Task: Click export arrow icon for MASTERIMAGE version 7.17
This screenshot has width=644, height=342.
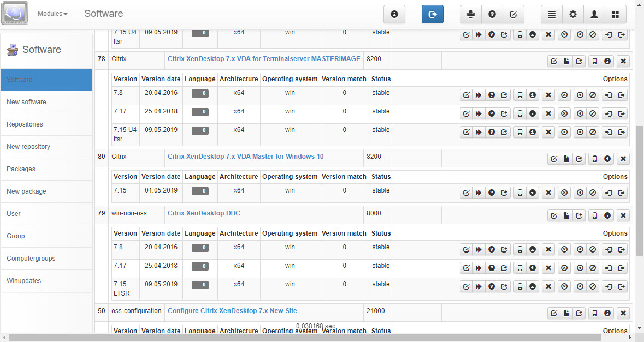Action: click(x=622, y=113)
